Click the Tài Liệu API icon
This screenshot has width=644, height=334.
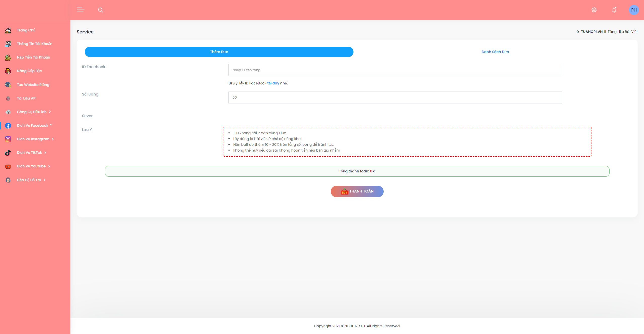(x=8, y=99)
